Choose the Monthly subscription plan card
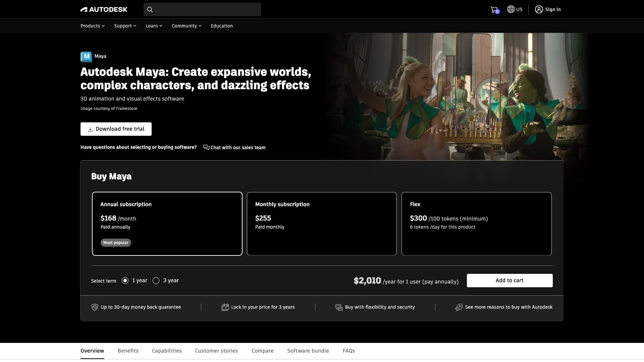Image resolution: width=644 pixels, height=362 pixels. coord(321,224)
